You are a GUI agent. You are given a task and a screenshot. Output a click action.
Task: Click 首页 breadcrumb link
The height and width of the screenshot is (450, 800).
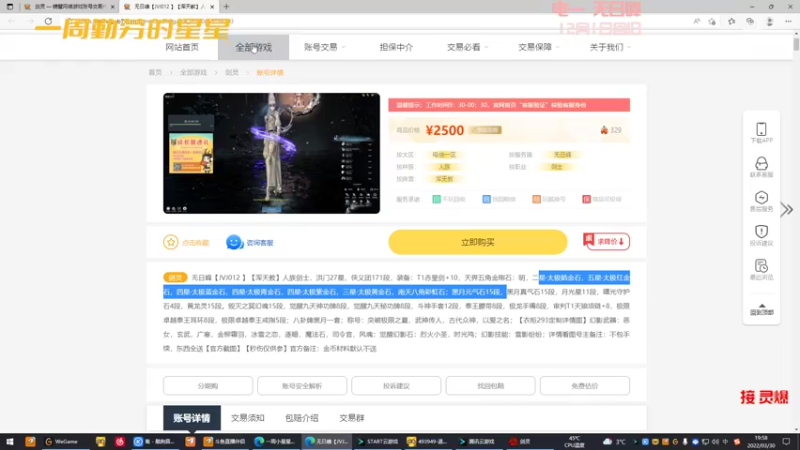155,72
